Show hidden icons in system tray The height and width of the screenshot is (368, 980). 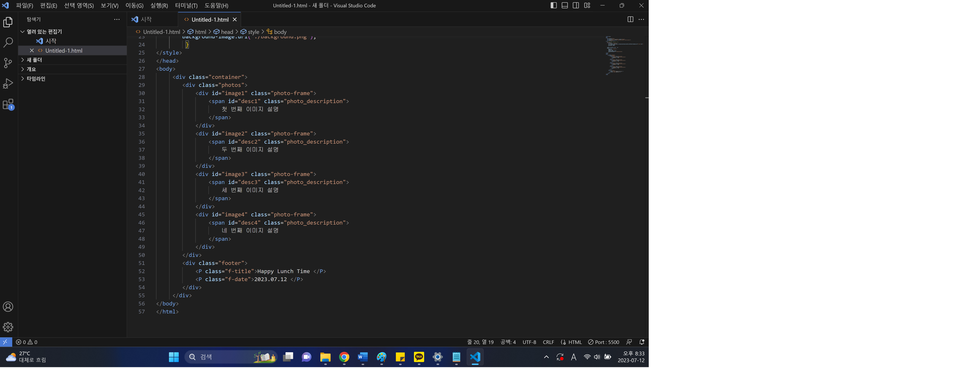click(x=546, y=357)
